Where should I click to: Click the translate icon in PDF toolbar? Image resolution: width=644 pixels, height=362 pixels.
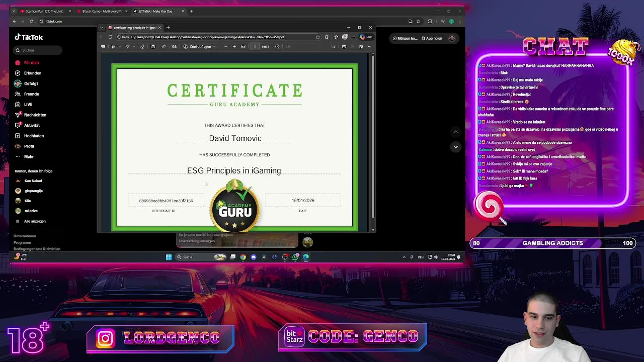pyautogui.click(x=174, y=47)
